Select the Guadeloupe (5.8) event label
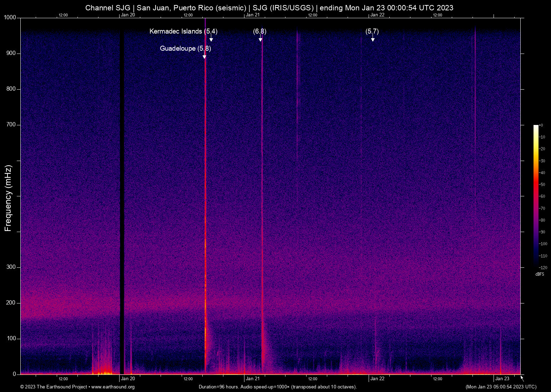This screenshot has width=551, height=392. 185,49
